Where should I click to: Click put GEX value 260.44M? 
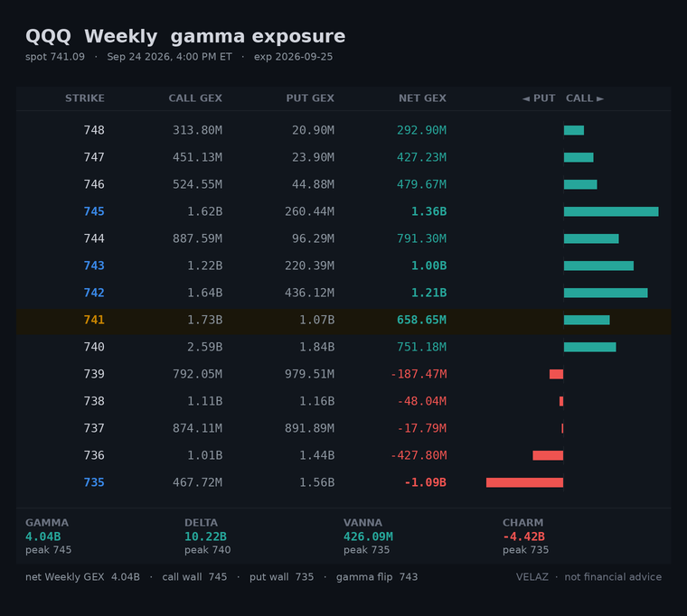click(310, 211)
